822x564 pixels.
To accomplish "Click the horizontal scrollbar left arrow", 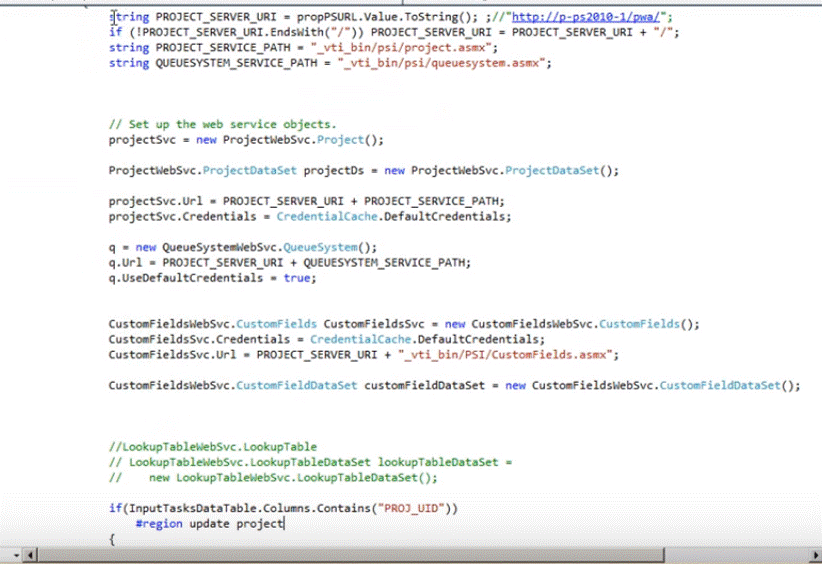I will tap(30, 555).
